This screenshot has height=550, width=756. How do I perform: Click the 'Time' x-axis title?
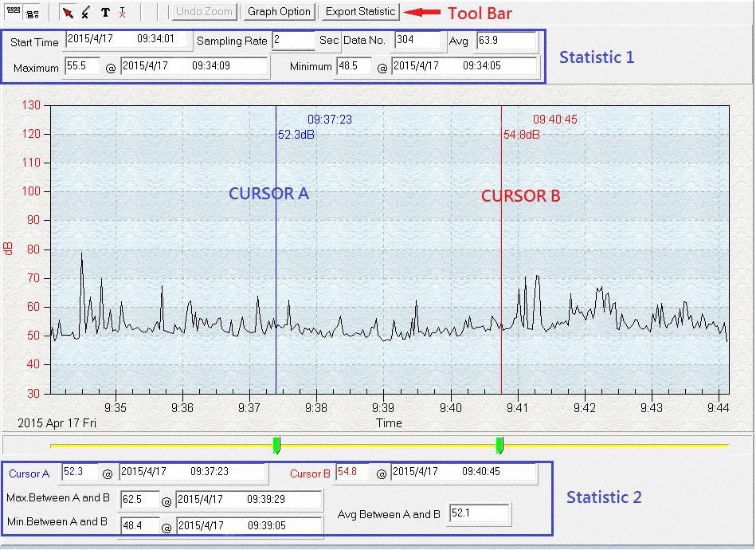coord(389,423)
